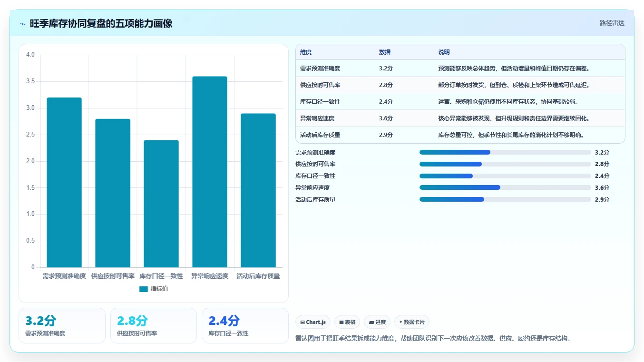This screenshot has height=362, width=644.
Task: Click the 4.0 y-axis tick label
Action: (30, 55)
